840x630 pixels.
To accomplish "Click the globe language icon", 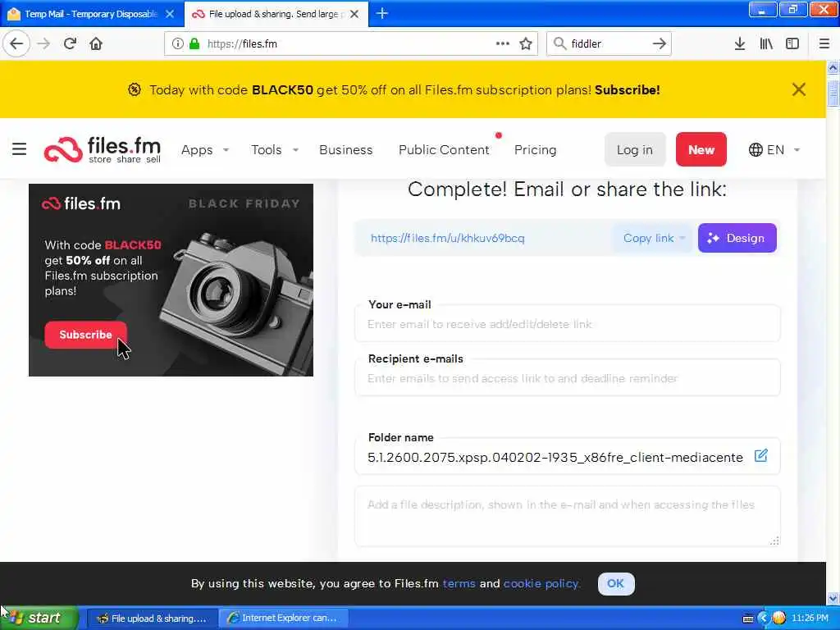I will 756,149.
